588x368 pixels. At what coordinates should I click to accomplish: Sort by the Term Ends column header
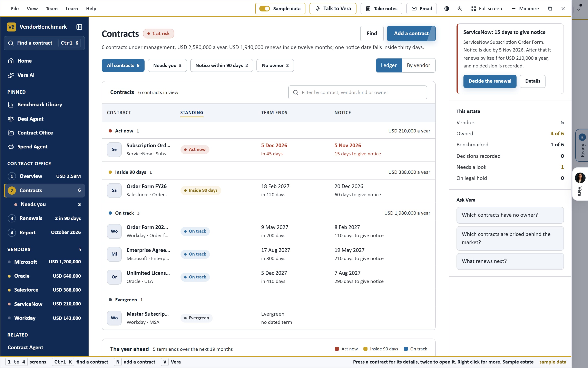click(x=274, y=112)
